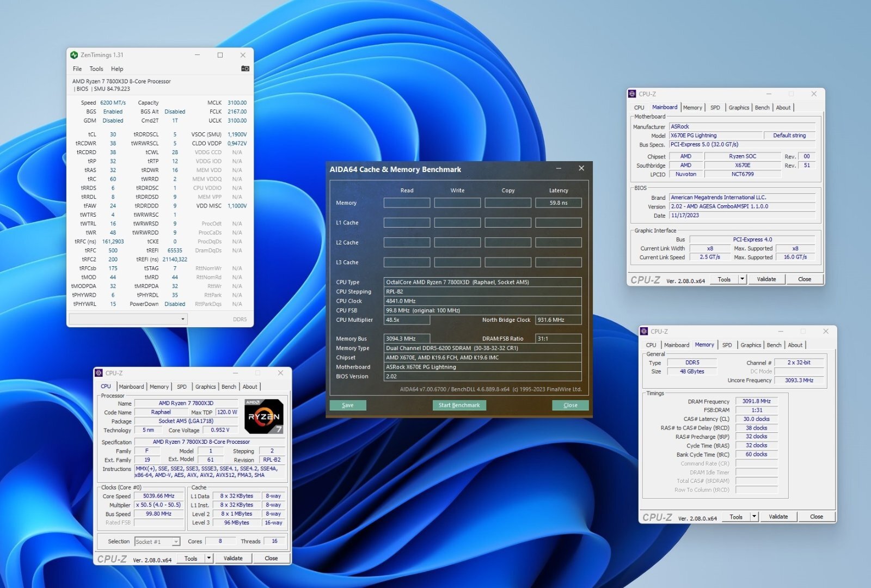871x588 pixels.
Task: Click the memory Size value 48 GBytes in CPU-Z
Action: point(692,371)
